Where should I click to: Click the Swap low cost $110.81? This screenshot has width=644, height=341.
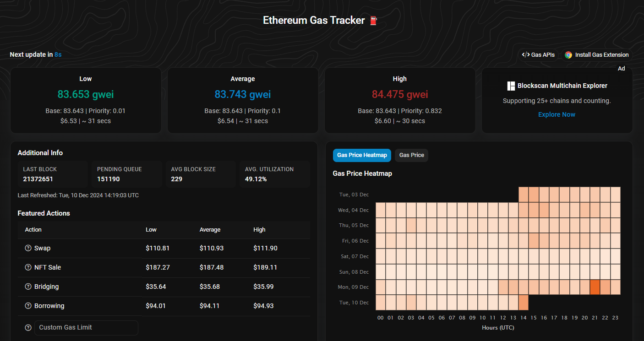tap(158, 248)
